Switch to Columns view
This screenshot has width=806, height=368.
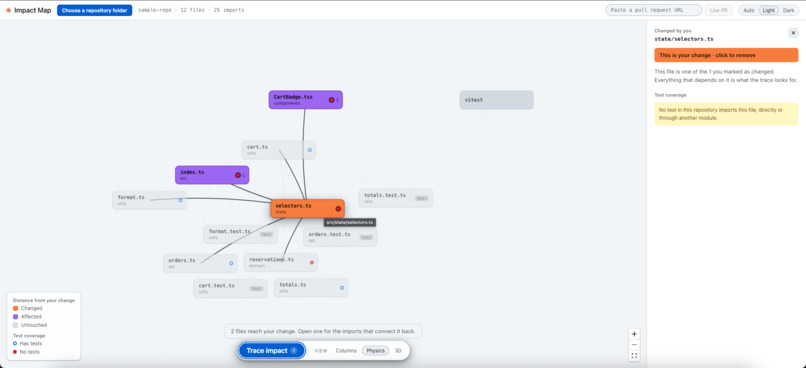point(346,351)
